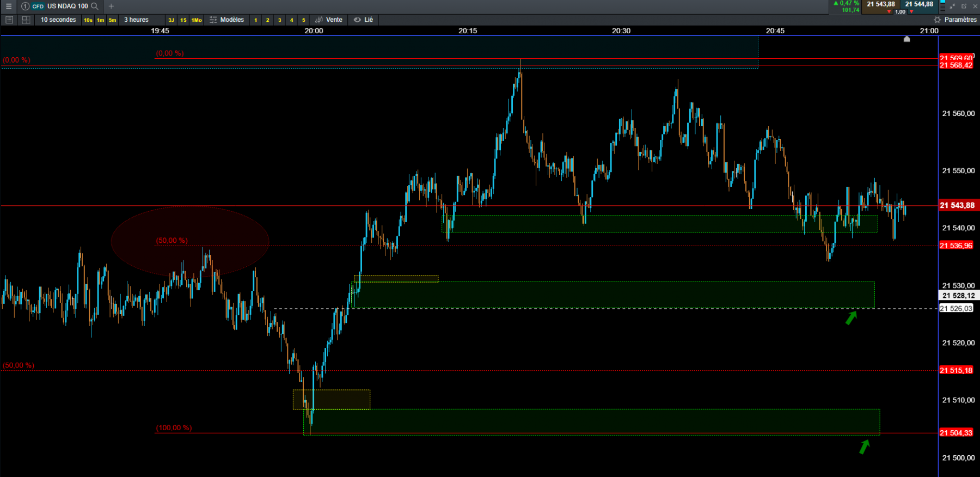Click the current price label 21 543,88
The height and width of the screenshot is (477, 980).
click(x=958, y=205)
